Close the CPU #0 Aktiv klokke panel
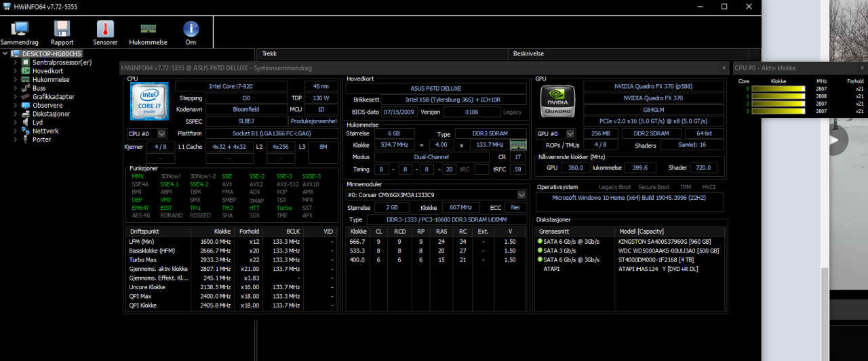This screenshot has height=361, width=868. (862, 68)
